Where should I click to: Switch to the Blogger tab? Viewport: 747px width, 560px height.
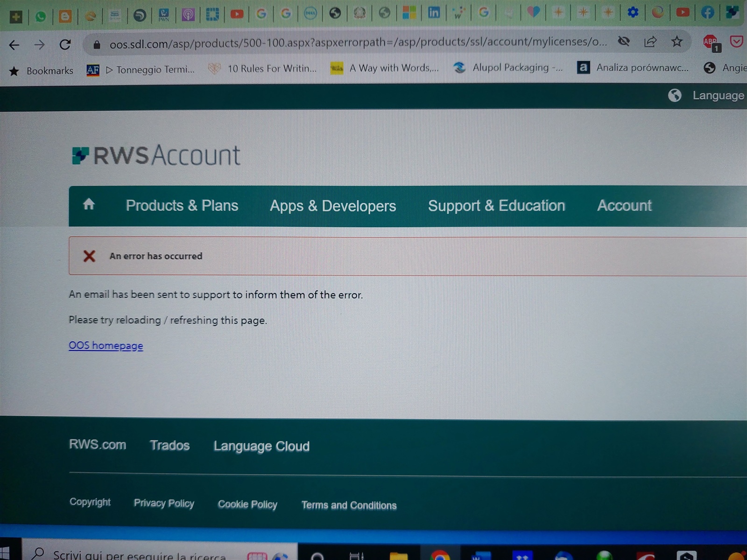(x=65, y=16)
